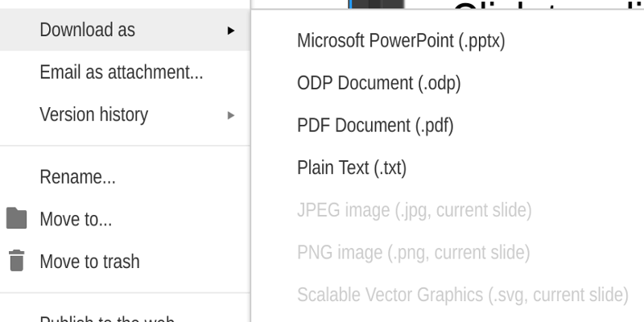Open the Version history menu entry
The image size is (644, 322).
125,114
